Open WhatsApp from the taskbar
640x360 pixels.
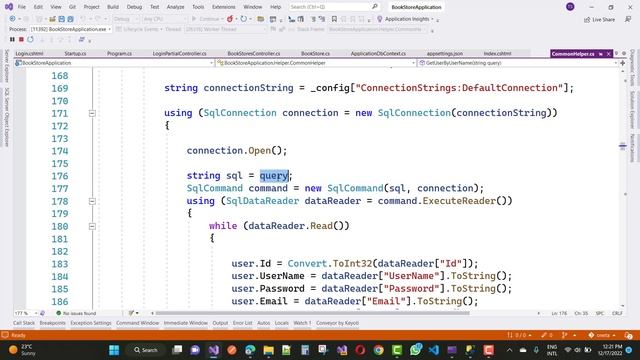point(415,350)
